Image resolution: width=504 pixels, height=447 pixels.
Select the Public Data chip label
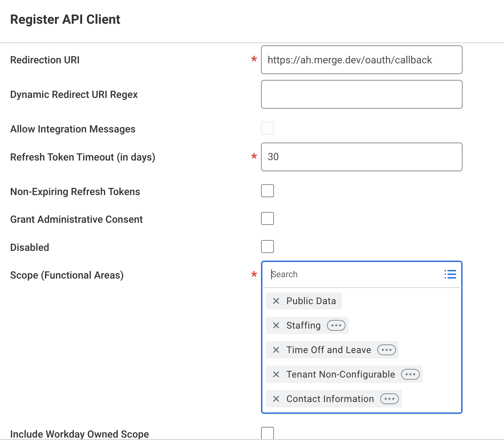tap(311, 301)
